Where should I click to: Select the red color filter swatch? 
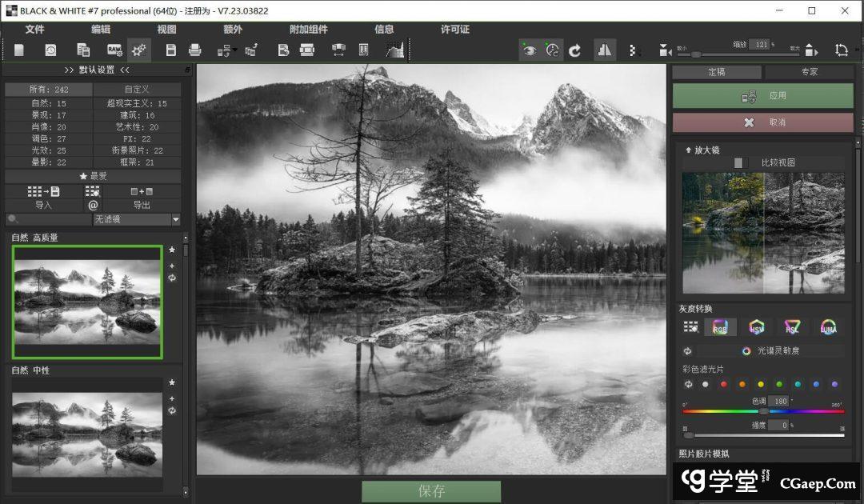(723, 385)
